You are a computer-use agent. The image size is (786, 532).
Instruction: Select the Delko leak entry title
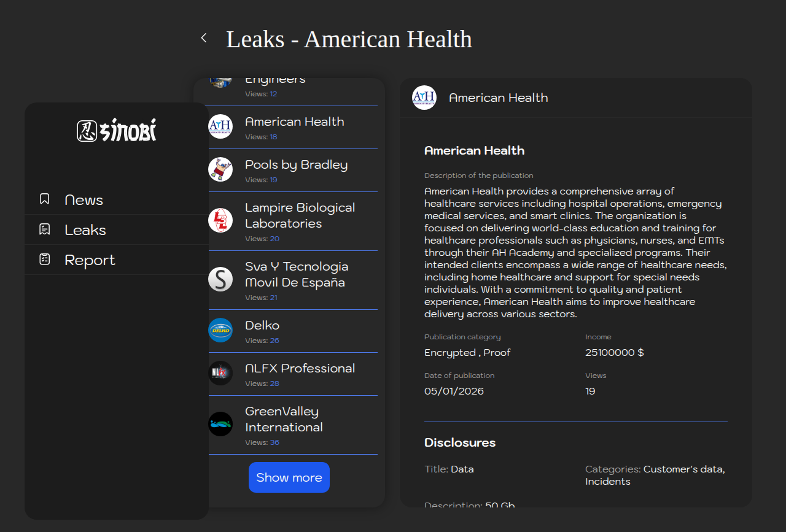(x=262, y=325)
